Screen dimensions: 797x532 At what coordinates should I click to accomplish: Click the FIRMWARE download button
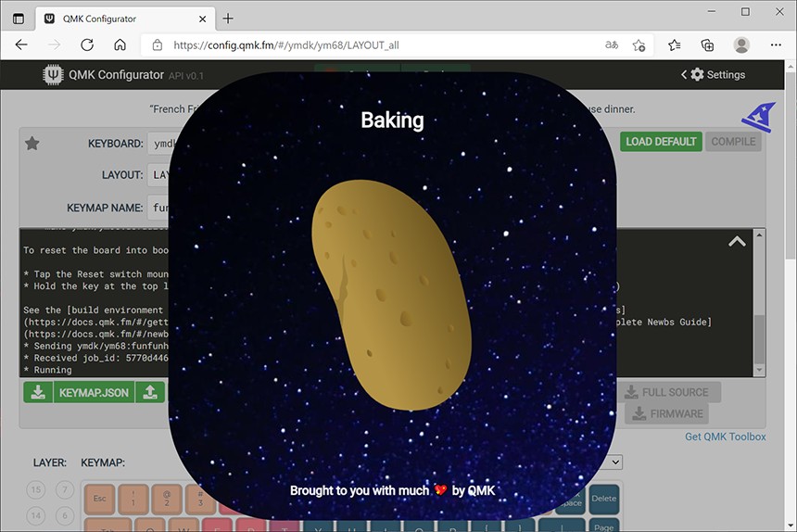[x=666, y=413]
